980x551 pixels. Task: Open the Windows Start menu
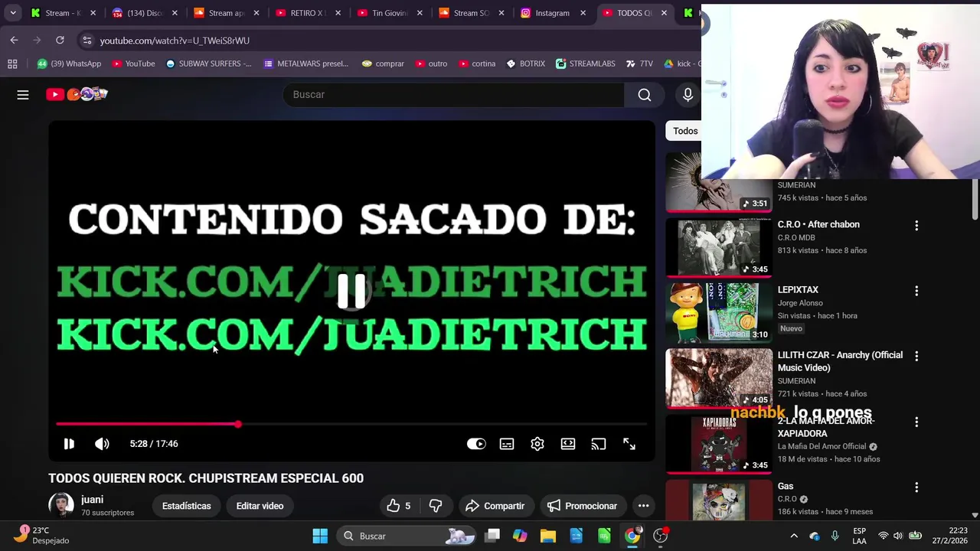tap(320, 536)
